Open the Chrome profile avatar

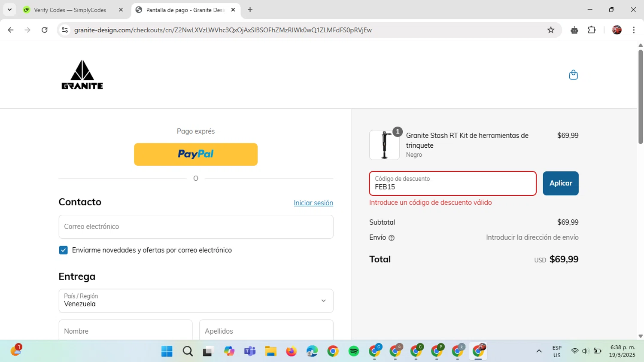[617, 30]
